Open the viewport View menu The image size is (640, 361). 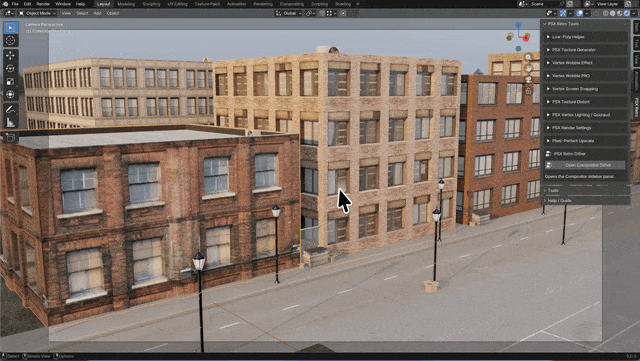66,13
